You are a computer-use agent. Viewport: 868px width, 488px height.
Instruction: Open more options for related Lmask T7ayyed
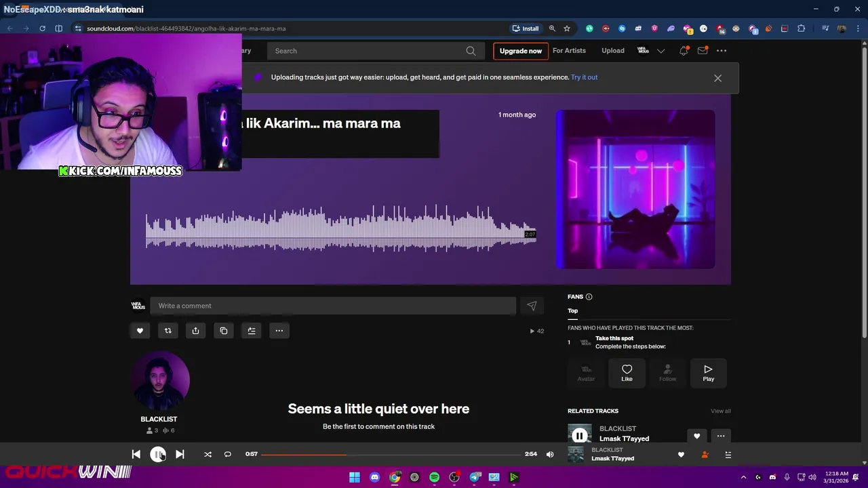[x=721, y=436]
